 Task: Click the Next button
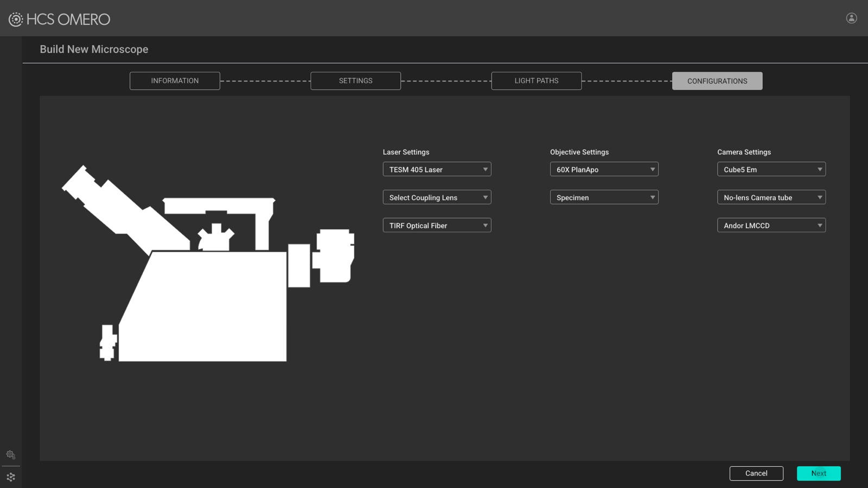coord(819,473)
